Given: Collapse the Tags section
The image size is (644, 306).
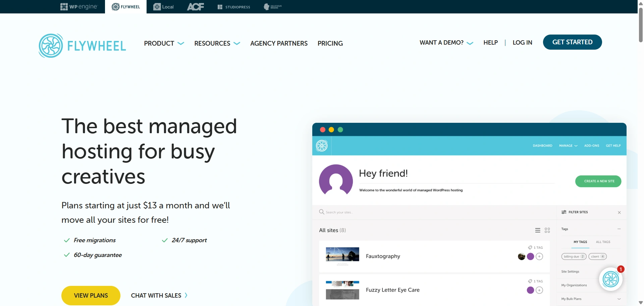Looking at the screenshot, I should click(619, 229).
